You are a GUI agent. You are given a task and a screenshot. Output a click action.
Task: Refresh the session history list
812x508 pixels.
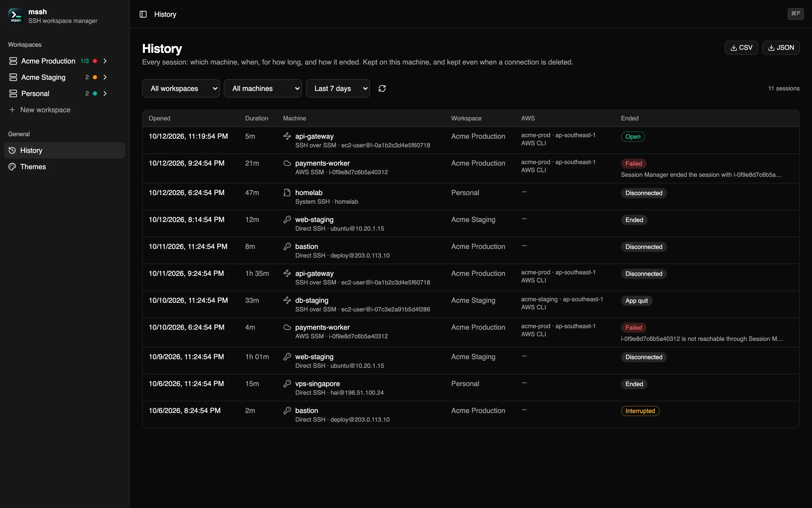pos(382,88)
